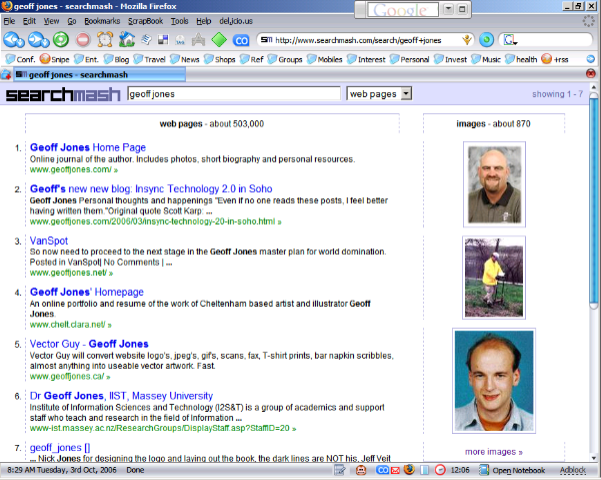The width and height of the screenshot is (601, 480).
Task: Open the yellow jacket outdoor image thumbnail
Action: [494, 278]
